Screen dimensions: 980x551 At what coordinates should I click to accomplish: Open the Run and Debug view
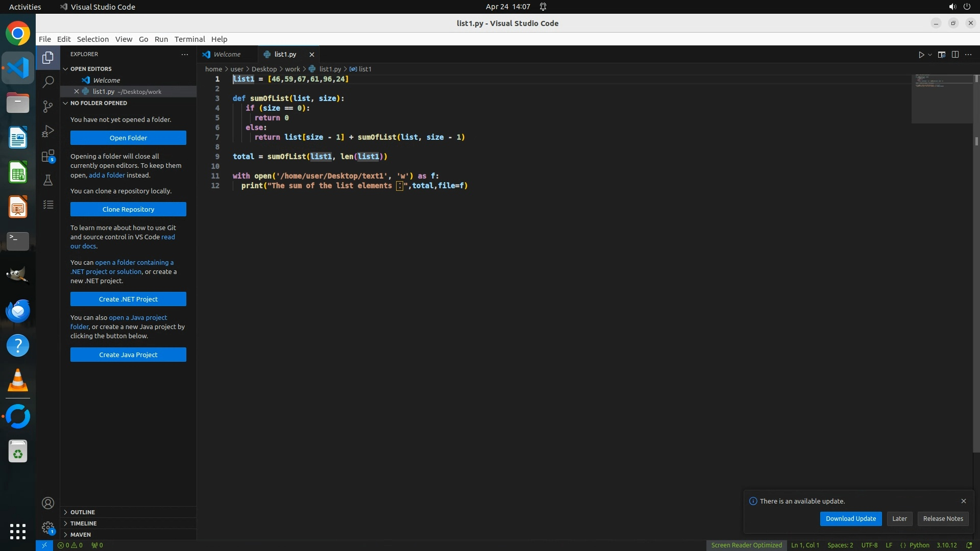tap(48, 131)
